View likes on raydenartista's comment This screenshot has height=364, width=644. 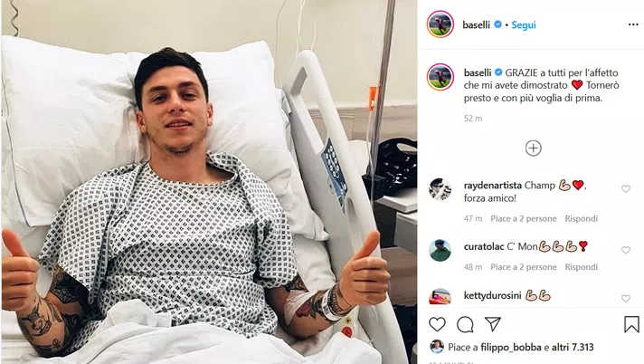[524, 218]
